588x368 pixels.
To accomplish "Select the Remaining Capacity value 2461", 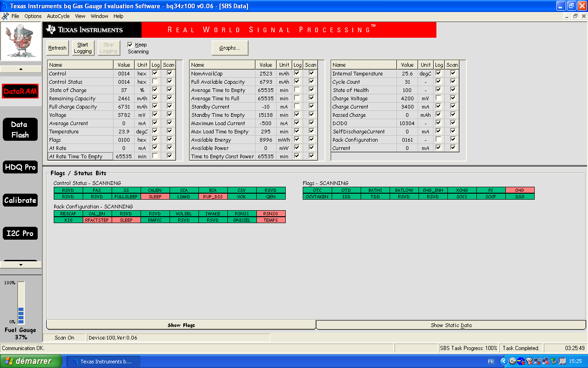I will pyautogui.click(x=124, y=98).
